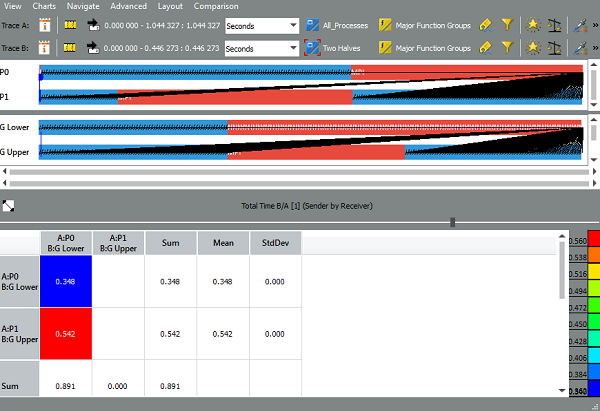Click the chart splitter handle under title
The height and width of the screenshot is (411, 600).
coord(453,222)
